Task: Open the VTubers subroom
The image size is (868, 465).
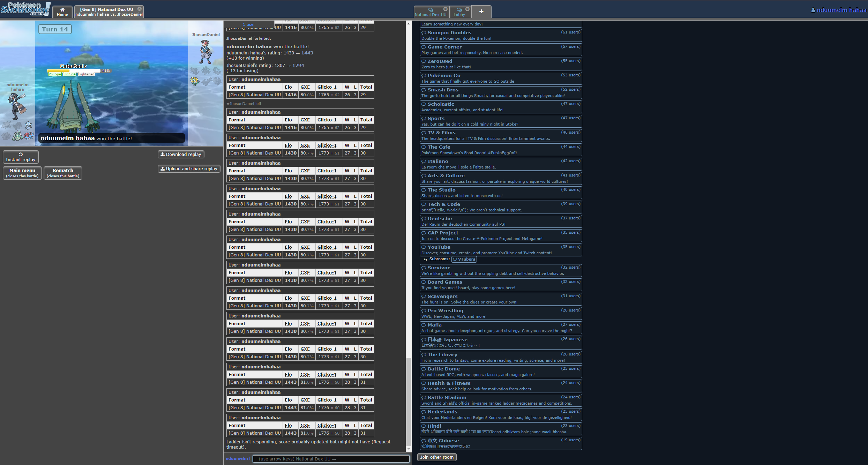Action: (464, 259)
